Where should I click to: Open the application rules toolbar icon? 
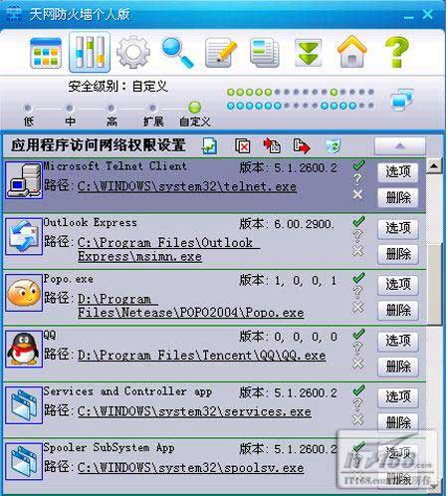tap(46, 53)
